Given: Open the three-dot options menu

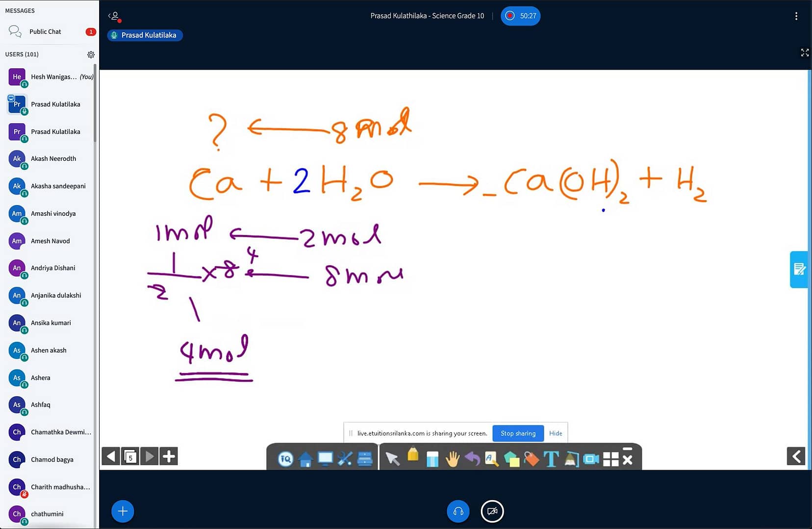Looking at the screenshot, I should pos(796,16).
